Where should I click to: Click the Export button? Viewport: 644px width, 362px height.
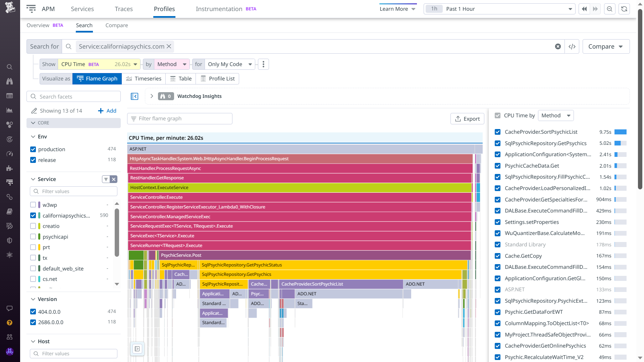click(x=467, y=119)
